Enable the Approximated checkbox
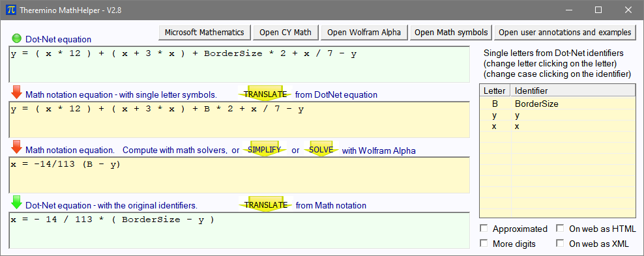The width and height of the screenshot is (644, 256). 484,228
